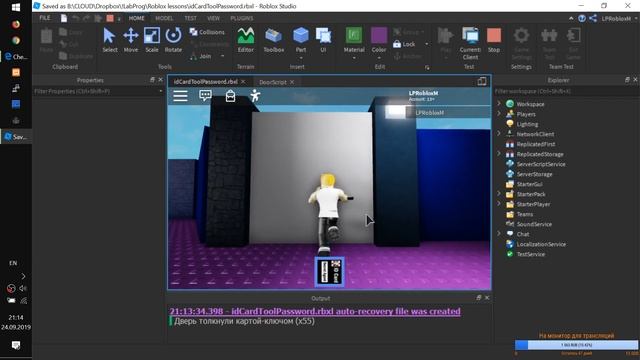Open the UI insert tool
The image size is (640, 360).
pyautogui.click(x=323, y=40)
